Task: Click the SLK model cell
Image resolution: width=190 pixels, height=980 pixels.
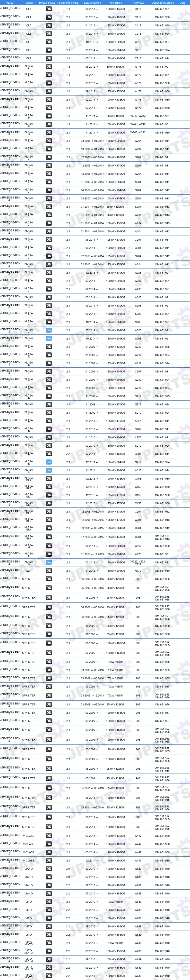Action: [29, 571]
